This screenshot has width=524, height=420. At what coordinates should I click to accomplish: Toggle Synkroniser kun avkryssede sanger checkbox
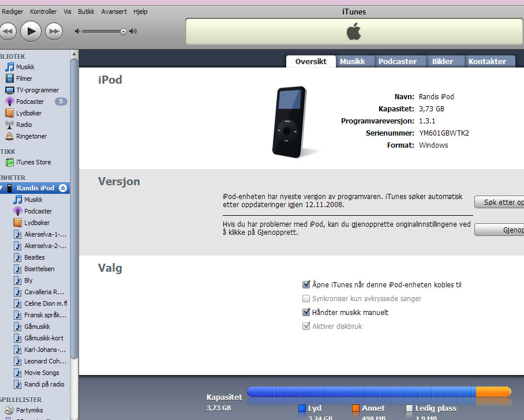tap(306, 298)
